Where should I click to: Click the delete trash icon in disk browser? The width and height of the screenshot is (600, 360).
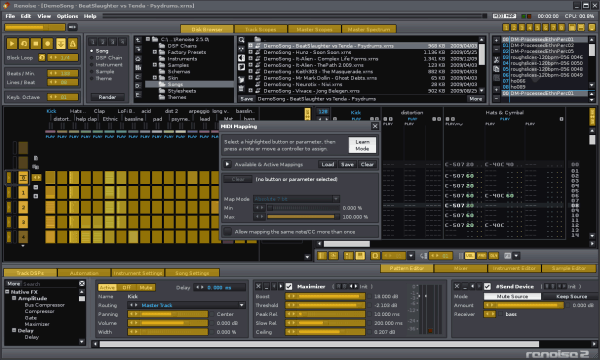click(241, 88)
